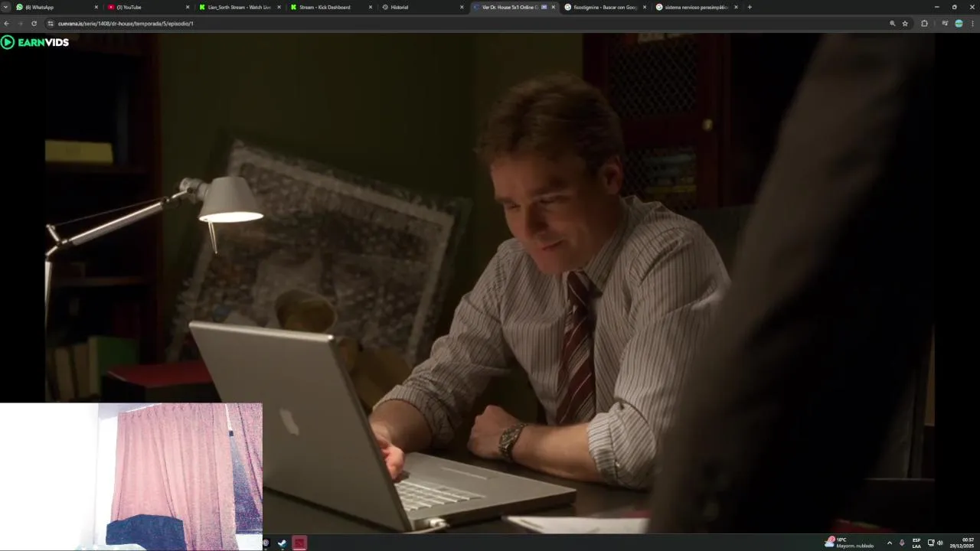Close the Historial tab
This screenshot has width=980, height=551.
[x=462, y=7]
